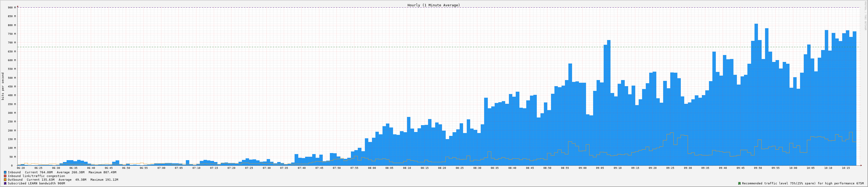The width and height of the screenshot is (868, 187).
Task: Select the Outbound Current 135.63M value
Action: pyautogui.click(x=47, y=180)
